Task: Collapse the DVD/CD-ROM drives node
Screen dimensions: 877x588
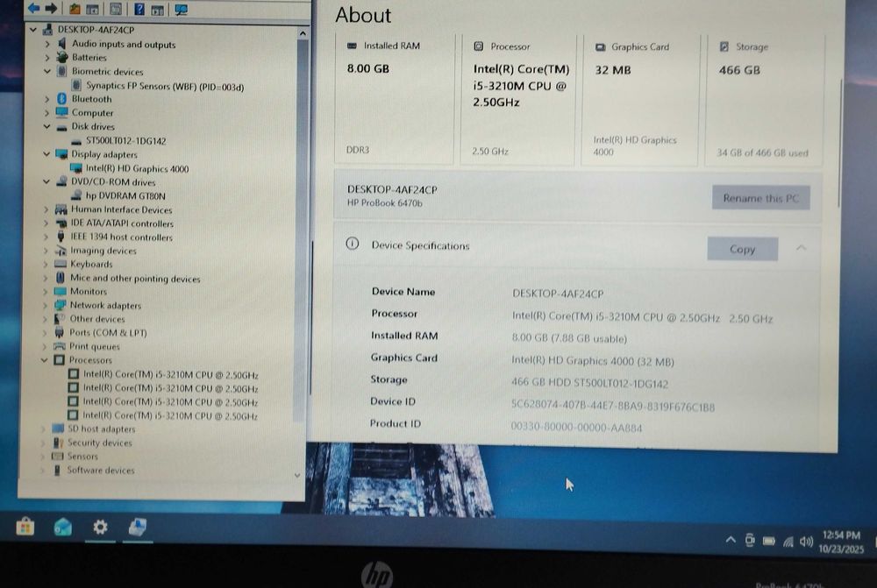Action: click(x=46, y=181)
